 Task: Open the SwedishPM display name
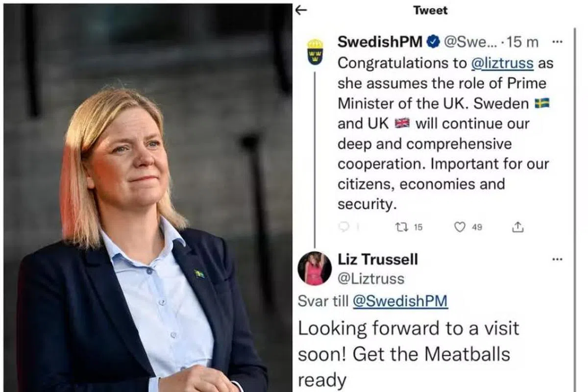(x=380, y=43)
